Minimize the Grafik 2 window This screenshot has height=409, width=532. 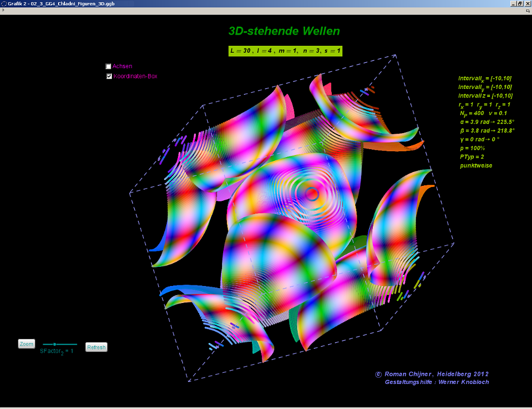tap(513, 3)
